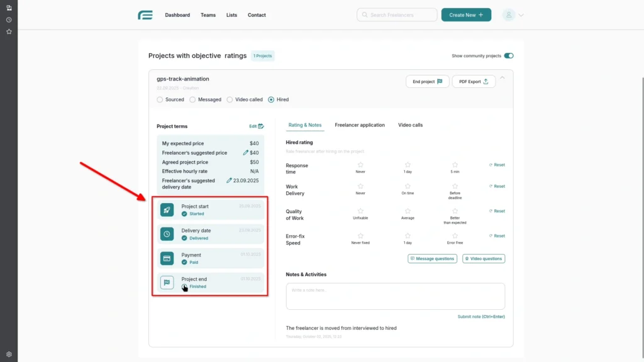Switch to Freelancer application tab

[360, 125]
